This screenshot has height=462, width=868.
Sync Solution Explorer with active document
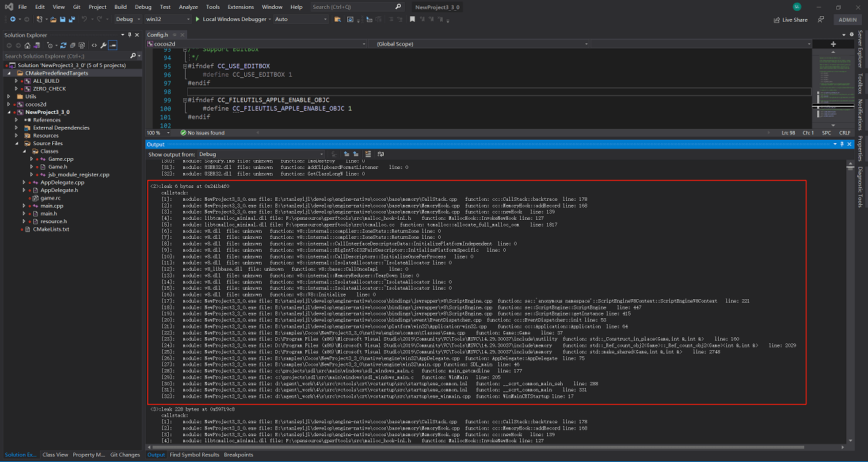pyautogui.click(x=37, y=45)
